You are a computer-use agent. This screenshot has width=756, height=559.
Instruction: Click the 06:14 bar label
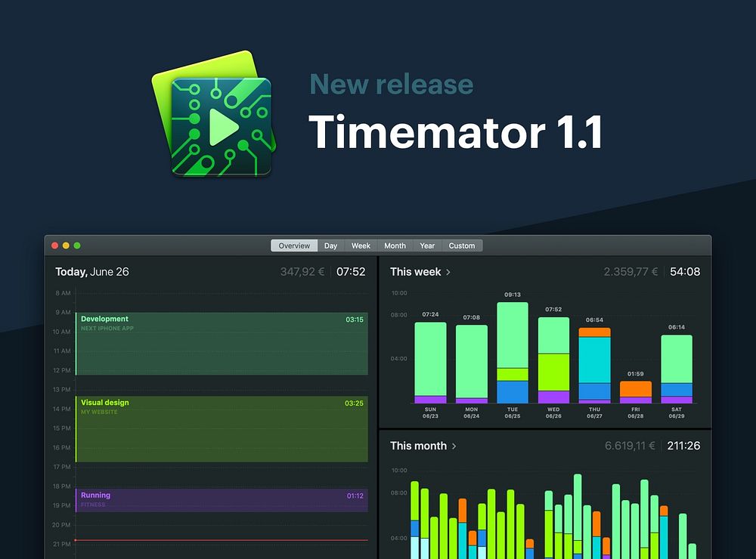tap(677, 327)
